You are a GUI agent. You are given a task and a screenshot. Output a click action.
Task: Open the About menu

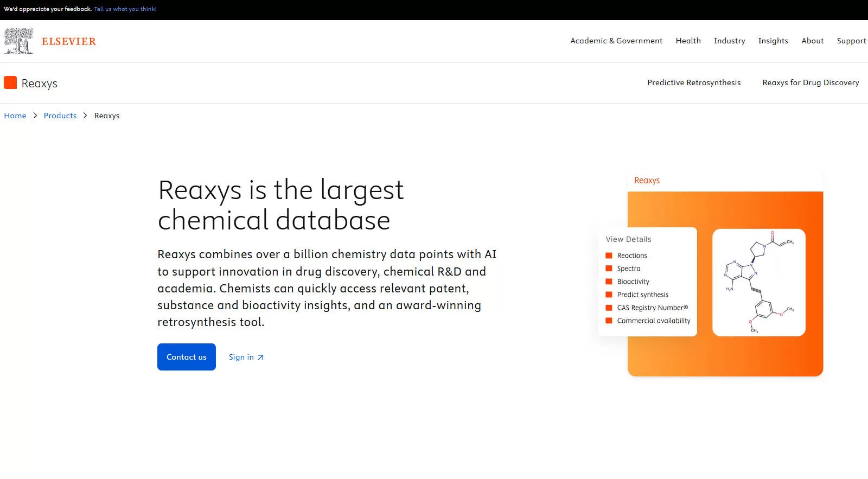tap(813, 41)
